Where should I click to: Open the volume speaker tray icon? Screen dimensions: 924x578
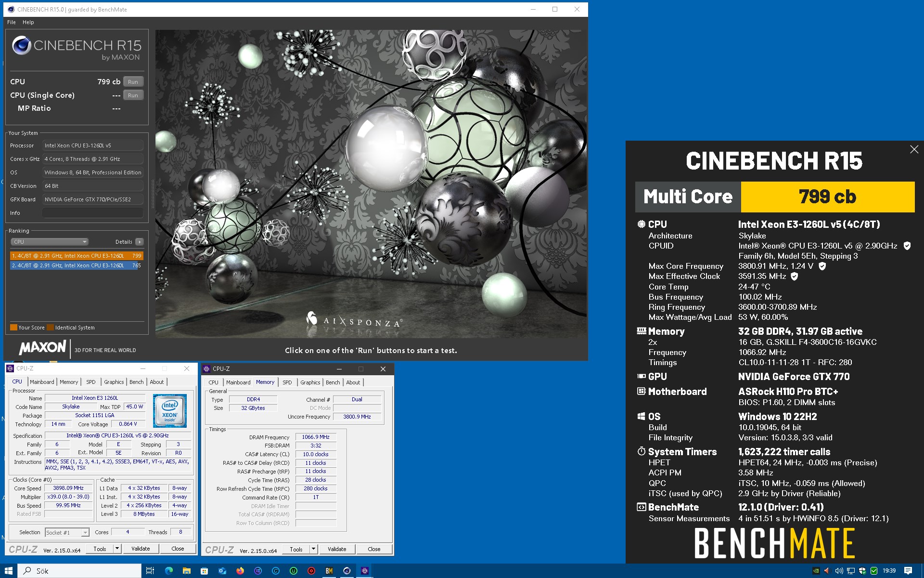[839, 571]
